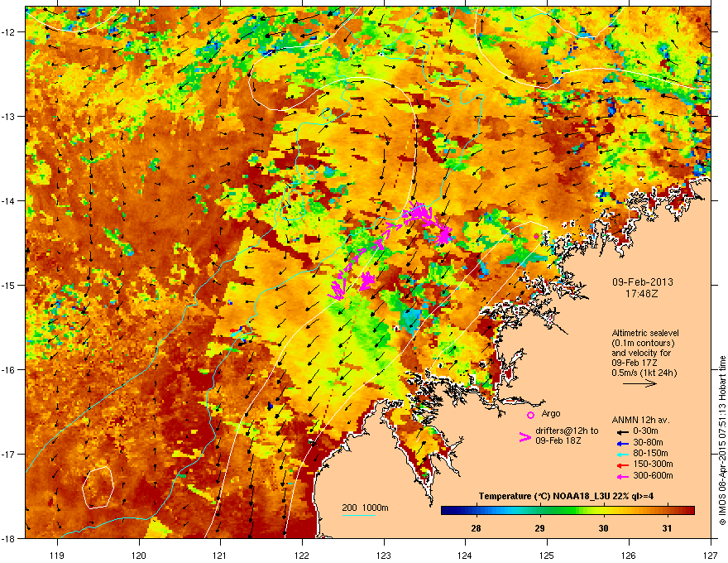Click the Argo float marker near the coast
The height and width of the screenshot is (563, 728).
click(536, 237)
